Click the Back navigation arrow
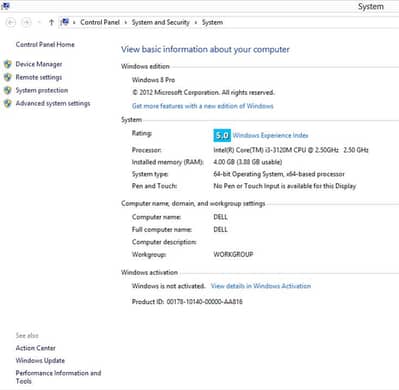The height and width of the screenshot is (390, 399). [x=11, y=22]
